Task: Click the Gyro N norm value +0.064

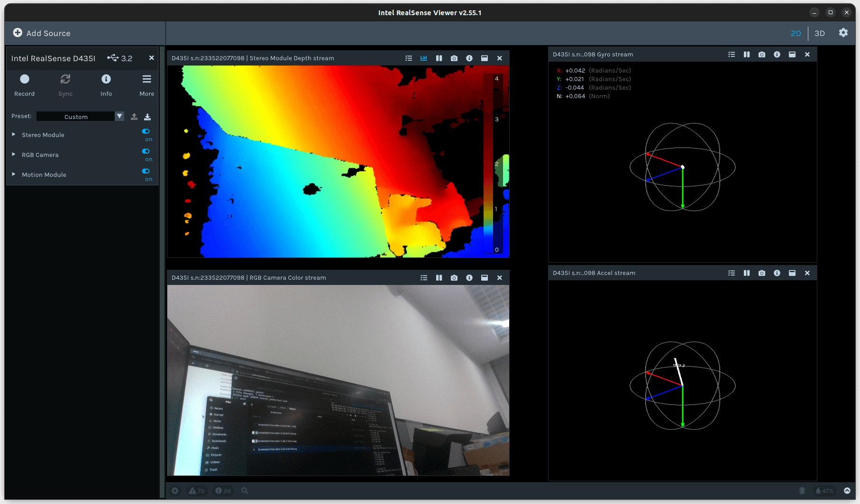Action: [x=575, y=96]
